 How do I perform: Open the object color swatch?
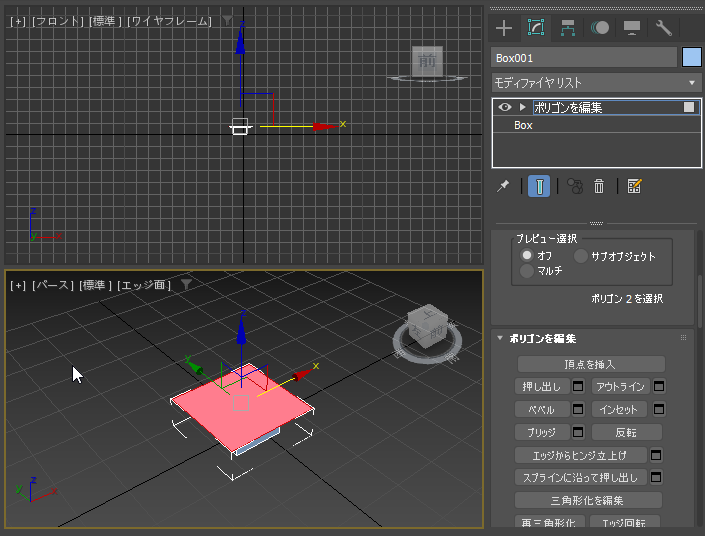pyautogui.click(x=692, y=58)
